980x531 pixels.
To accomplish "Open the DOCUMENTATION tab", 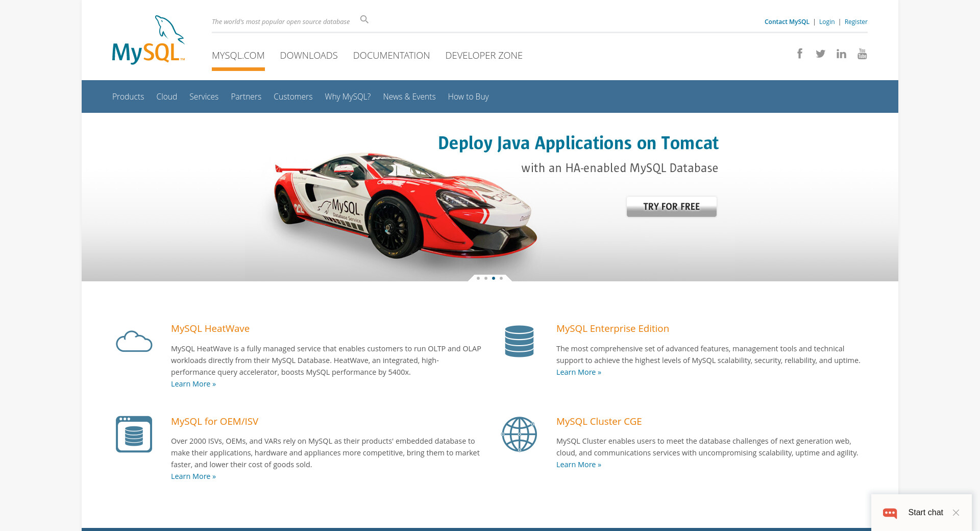I will (x=391, y=55).
